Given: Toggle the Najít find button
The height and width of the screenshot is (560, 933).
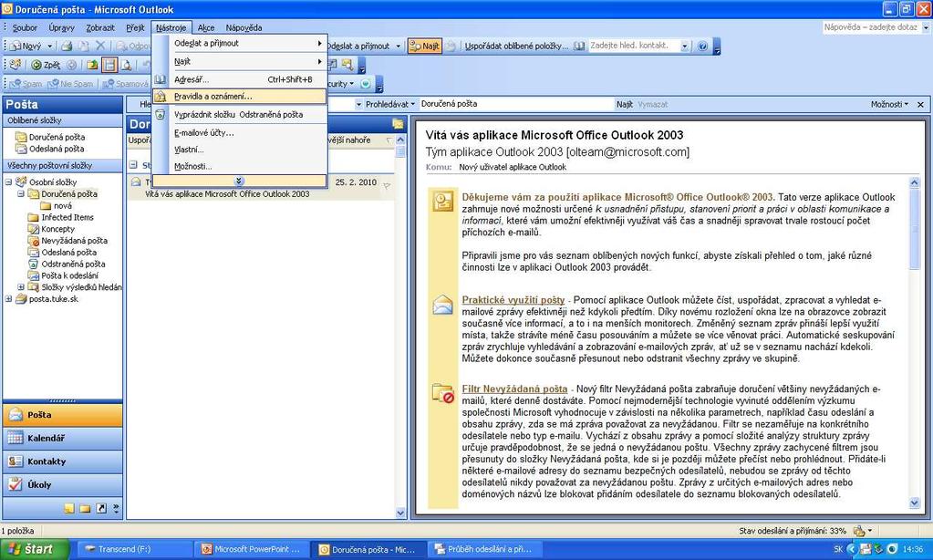Looking at the screenshot, I should click(425, 46).
